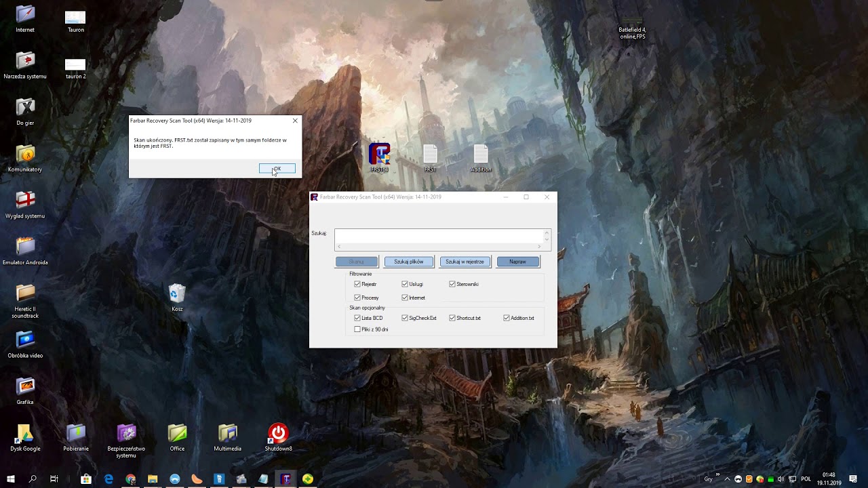Select the Tauron desktop icon

click(x=75, y=20)
